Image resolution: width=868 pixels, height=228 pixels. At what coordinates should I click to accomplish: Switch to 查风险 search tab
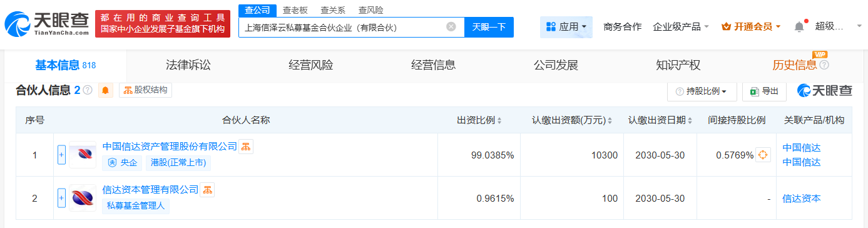click(x=370, y=10)
